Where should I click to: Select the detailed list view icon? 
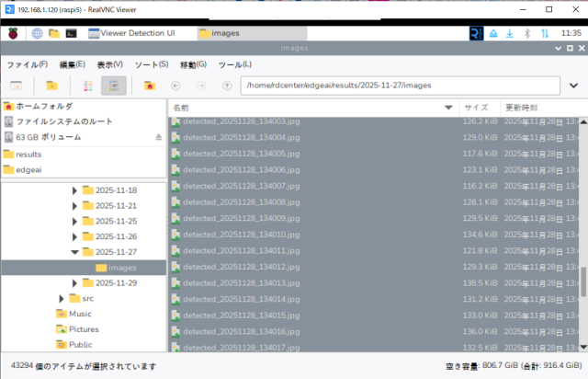(114, 86)
